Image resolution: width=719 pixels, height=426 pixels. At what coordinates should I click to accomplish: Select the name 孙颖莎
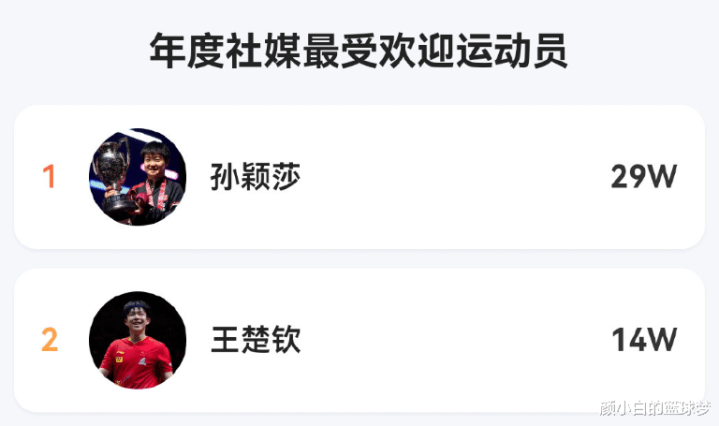[x=255, y=177]
